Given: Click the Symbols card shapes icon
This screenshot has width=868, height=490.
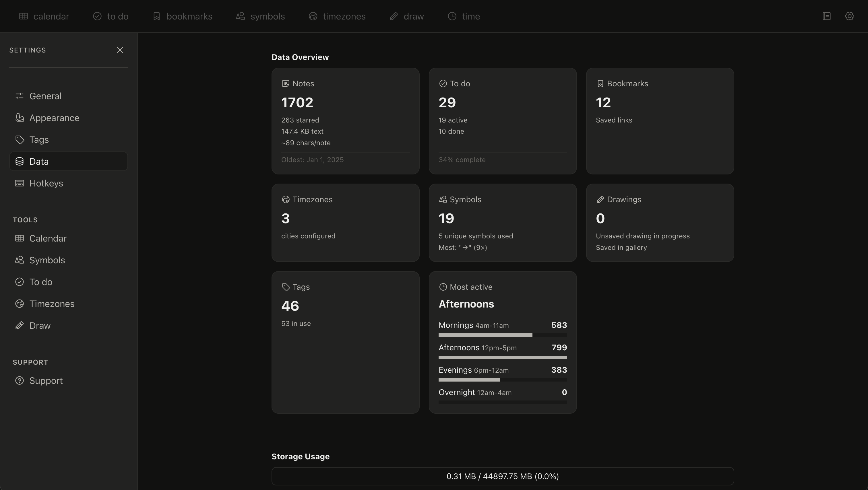Looking at the screenshot, I should click(x=443, y=199).
